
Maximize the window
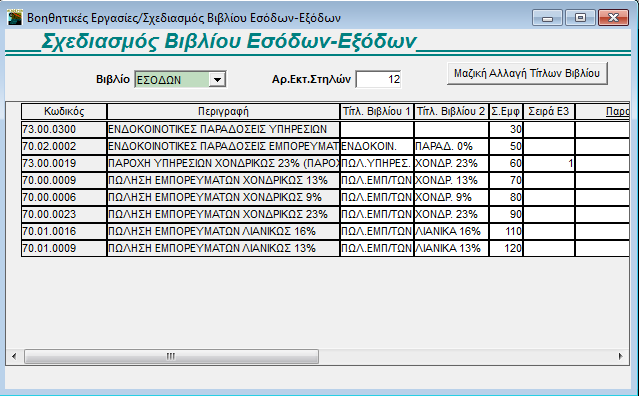580,18
